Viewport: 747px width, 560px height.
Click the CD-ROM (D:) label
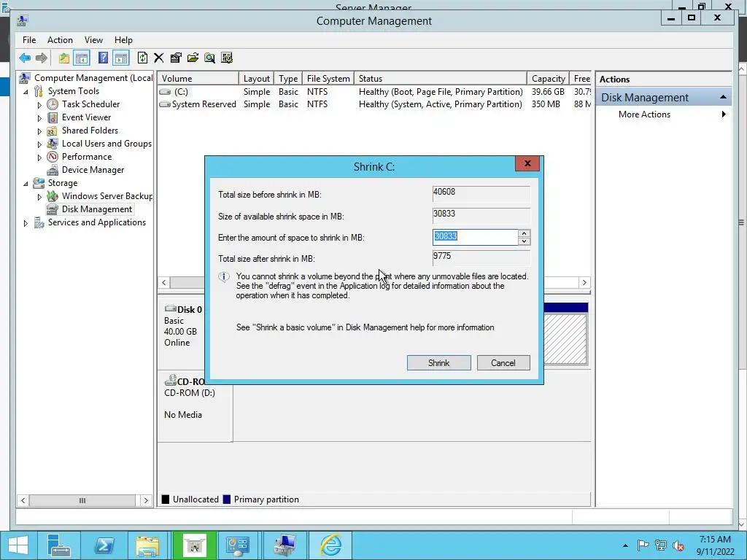[x=189, y=393]
